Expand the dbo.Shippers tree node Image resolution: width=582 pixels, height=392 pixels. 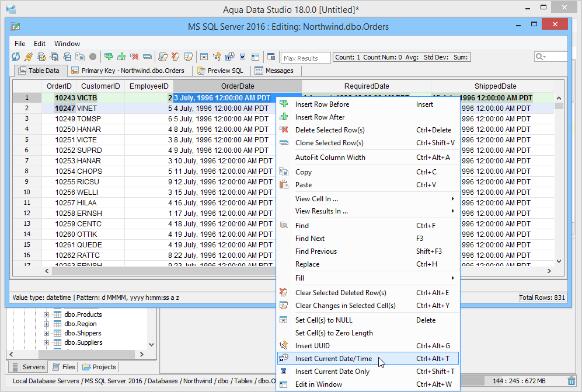pos(46,333)
